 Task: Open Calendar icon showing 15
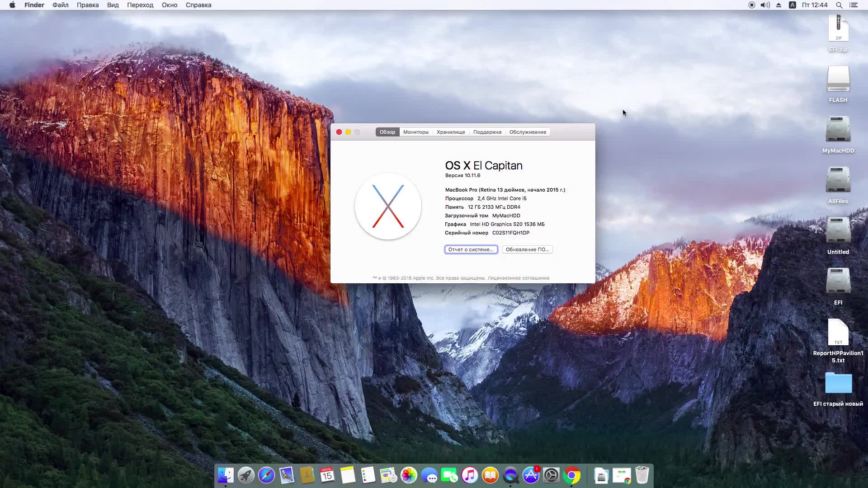[327, 475]
